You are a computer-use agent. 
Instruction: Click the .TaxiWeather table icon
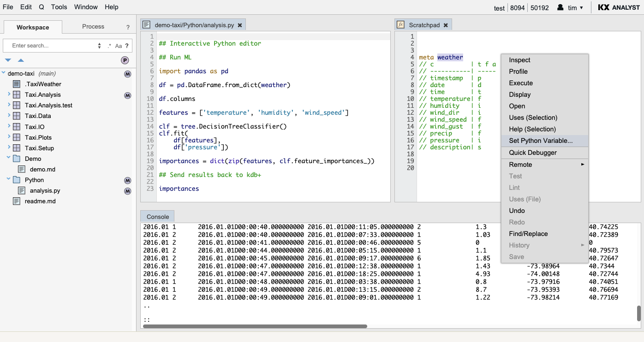coord(17,84)
